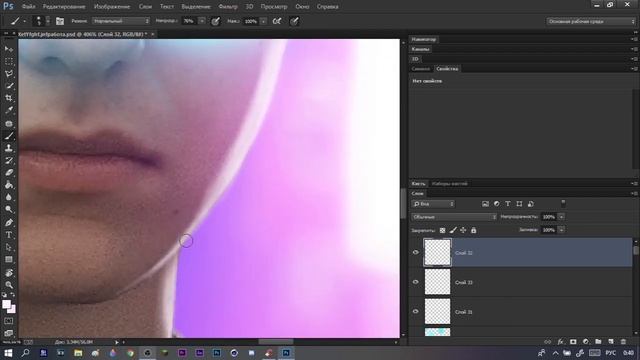640x360 pixels.
Task: Toggle lock image pixels
Action: point(453,231)
